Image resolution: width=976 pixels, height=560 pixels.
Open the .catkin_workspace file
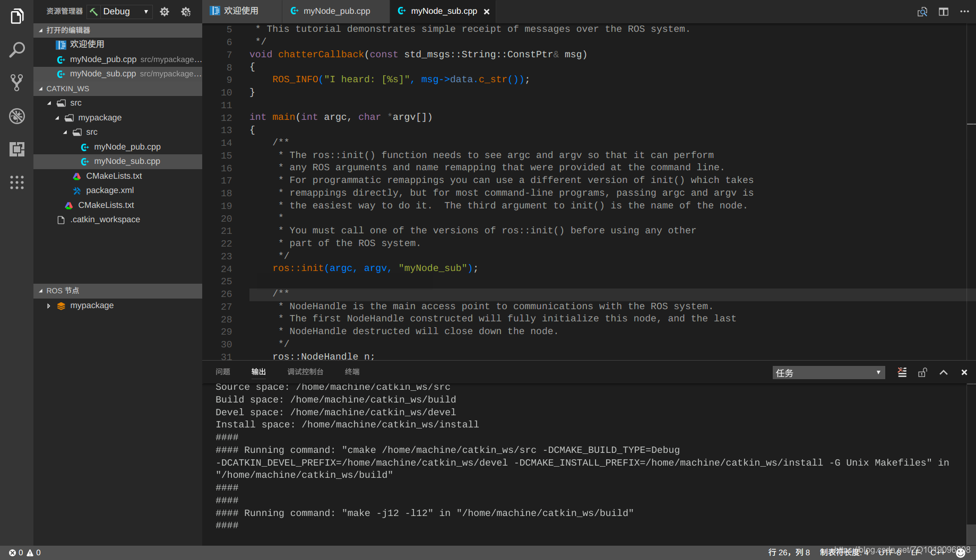[x=118, y=220]
